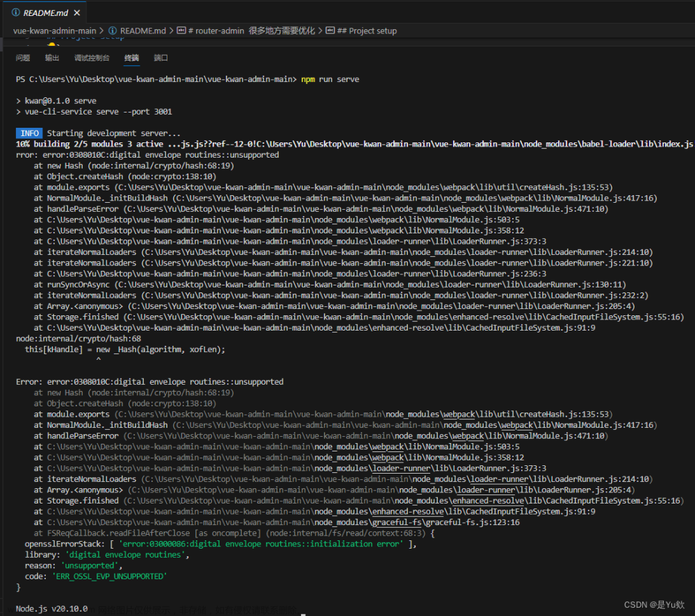Screen dimensions: 695x616
Task: Close the README.md editor tab
Action: pos(76,13)
